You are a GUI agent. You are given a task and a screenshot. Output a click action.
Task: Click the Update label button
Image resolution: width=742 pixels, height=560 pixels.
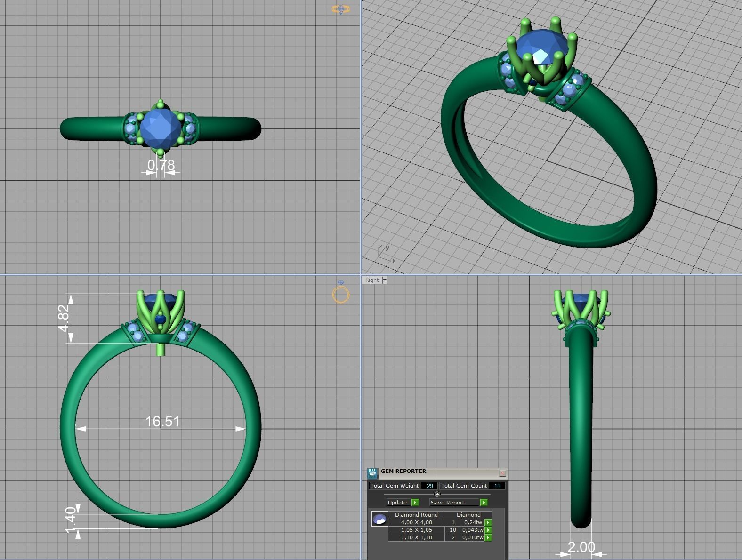point(399,503)
